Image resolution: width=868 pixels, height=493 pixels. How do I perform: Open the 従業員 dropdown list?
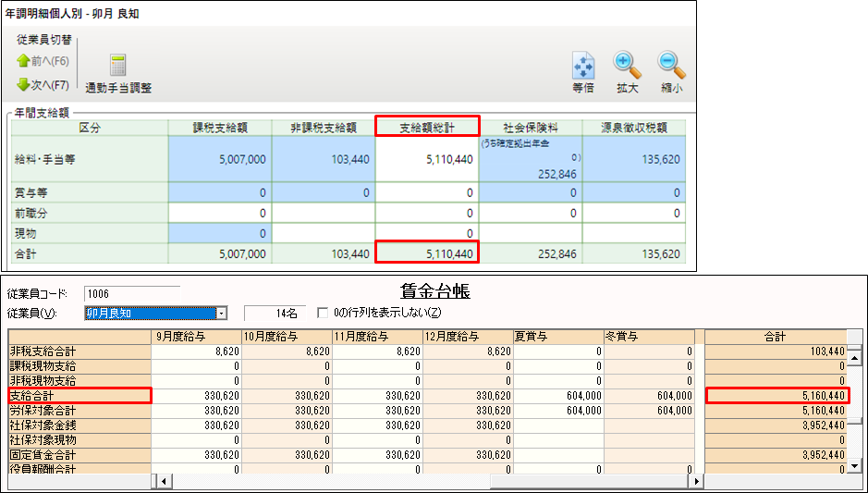click(x=221, y=313)
